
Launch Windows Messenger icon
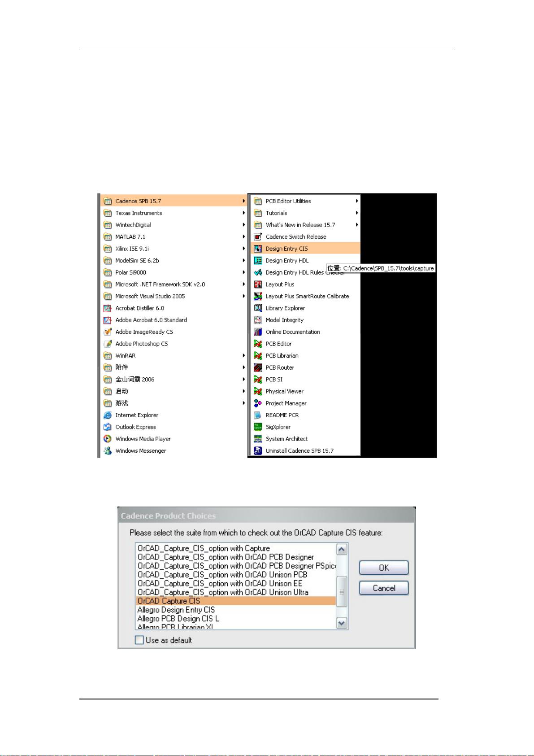[108, 451]
